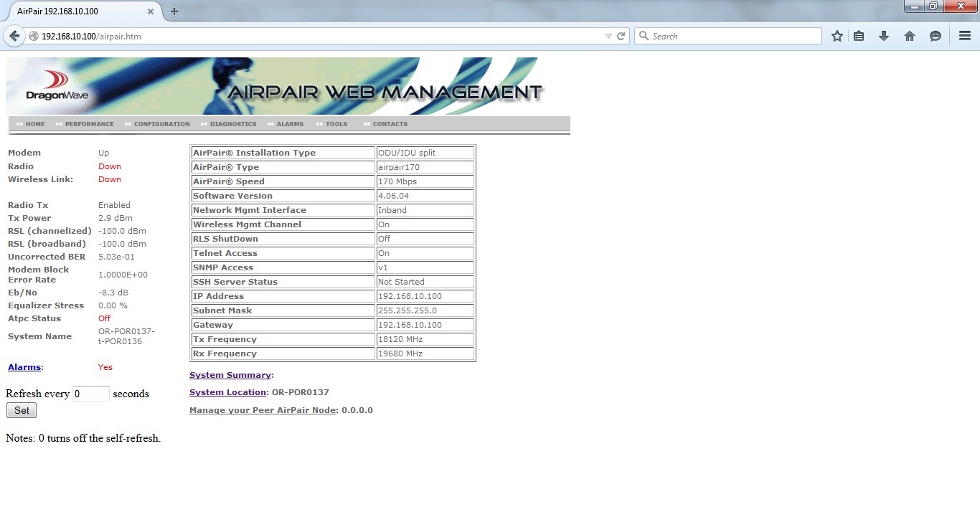
Task: Close the Firefox browser window
Action: pos(959,6)
